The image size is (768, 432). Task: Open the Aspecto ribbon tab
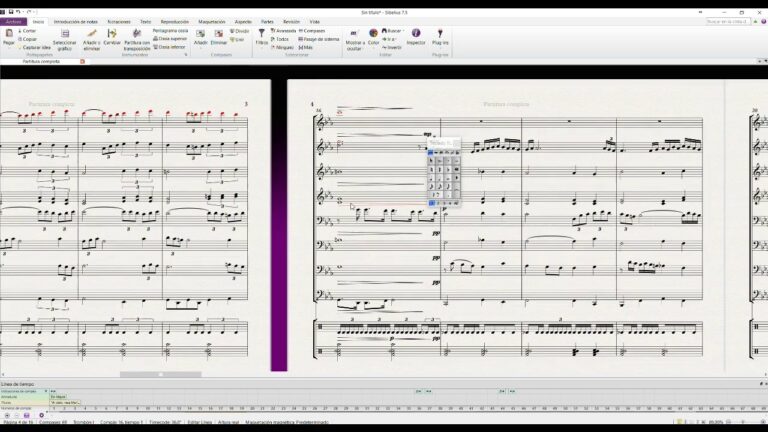pyautogui.click(x=243, y=22)
